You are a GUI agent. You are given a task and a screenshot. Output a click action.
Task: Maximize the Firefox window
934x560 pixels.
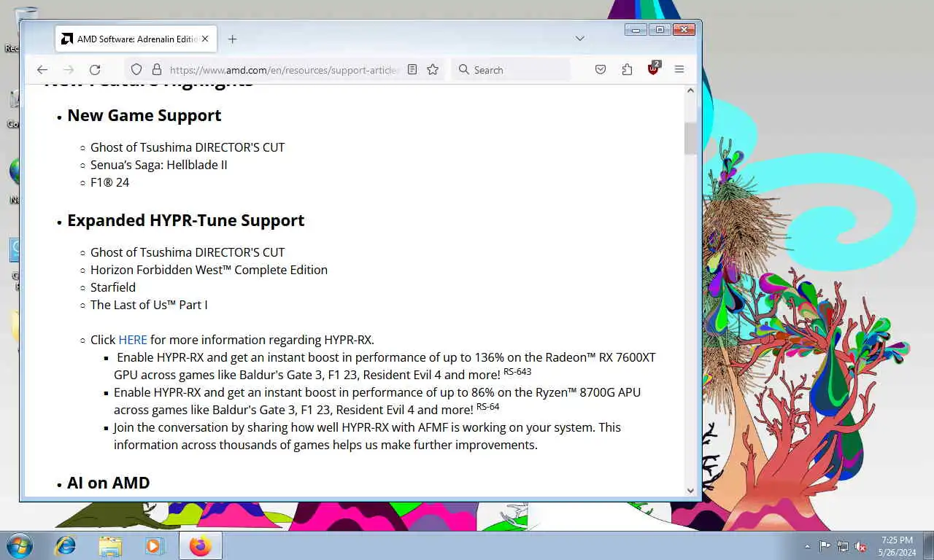(x=660, y=30)
